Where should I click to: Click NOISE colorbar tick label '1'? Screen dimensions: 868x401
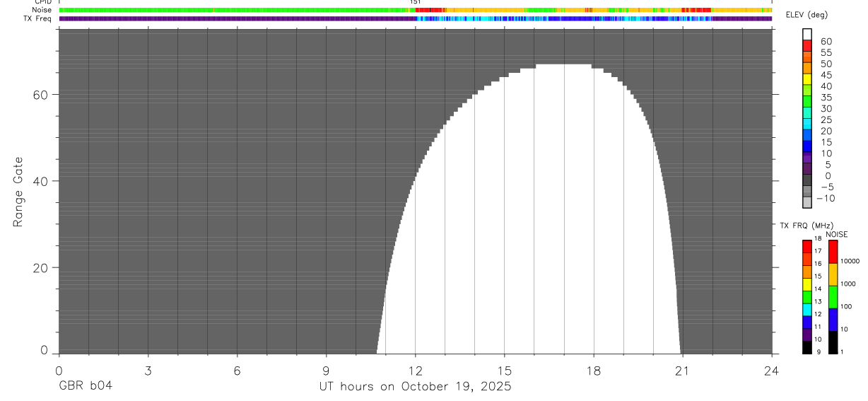pyautogui.click(x=842, y=351)
